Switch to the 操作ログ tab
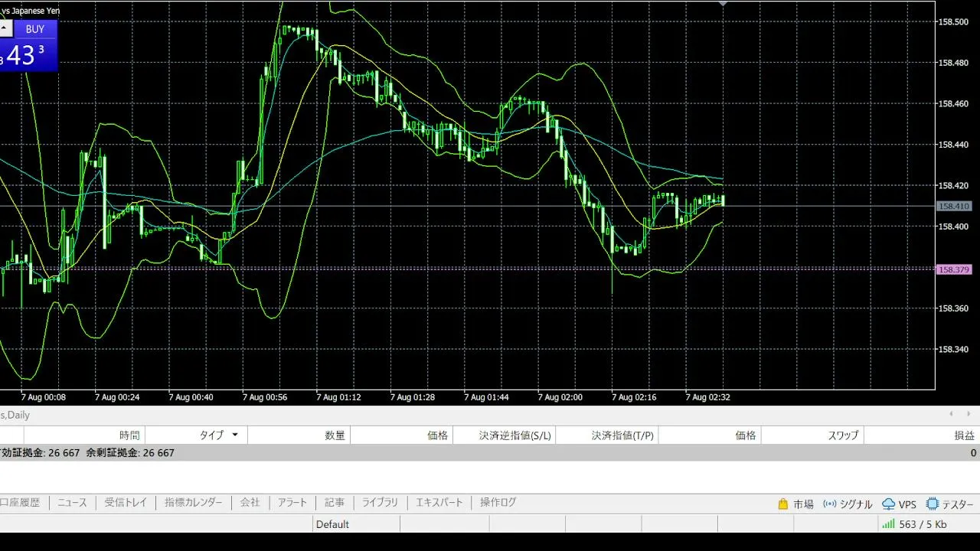This screenshot has width=980, height=551. (498, 502)
